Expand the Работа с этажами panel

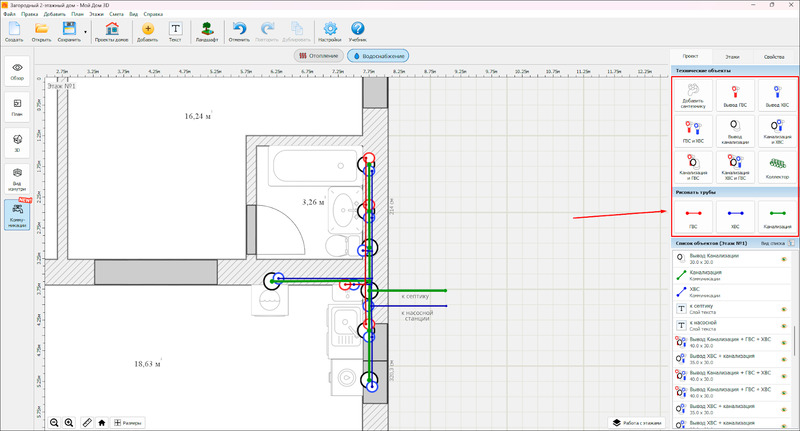638,423
